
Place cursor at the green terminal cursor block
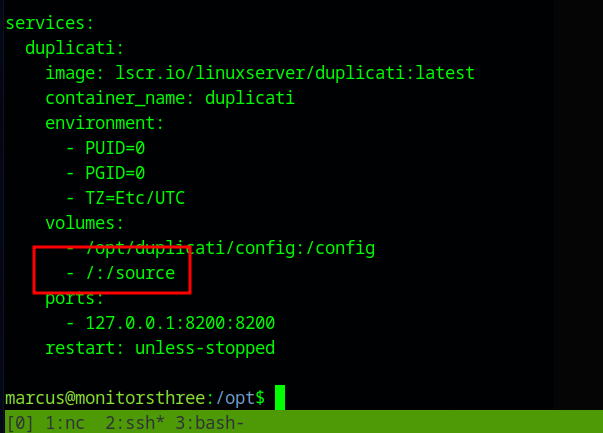coord(280,398)
